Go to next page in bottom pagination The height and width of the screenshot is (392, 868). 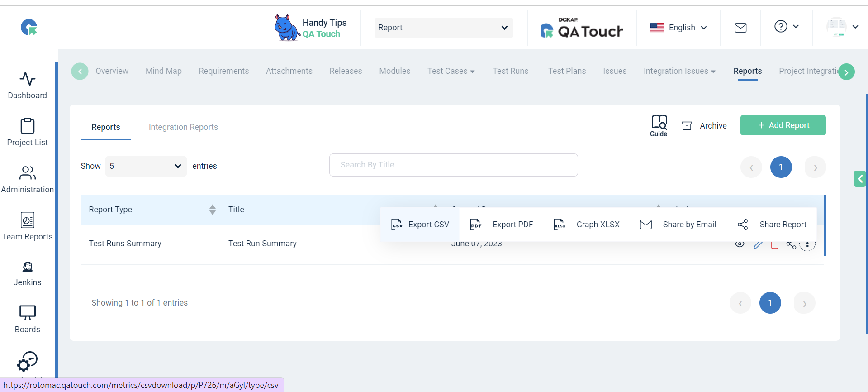(805, 303)
